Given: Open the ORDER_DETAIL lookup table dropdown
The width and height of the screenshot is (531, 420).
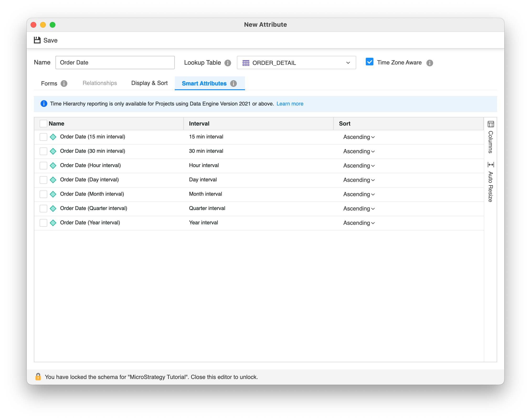Looking at the screenshot, I should point(296,63).
